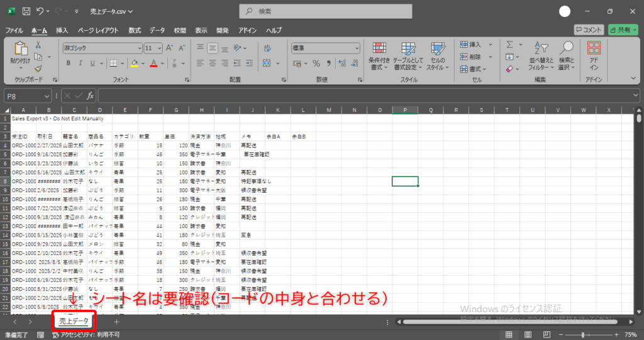644x340 pixels.
Task: Click the cut scissors icon
Action: click(38, 45)
